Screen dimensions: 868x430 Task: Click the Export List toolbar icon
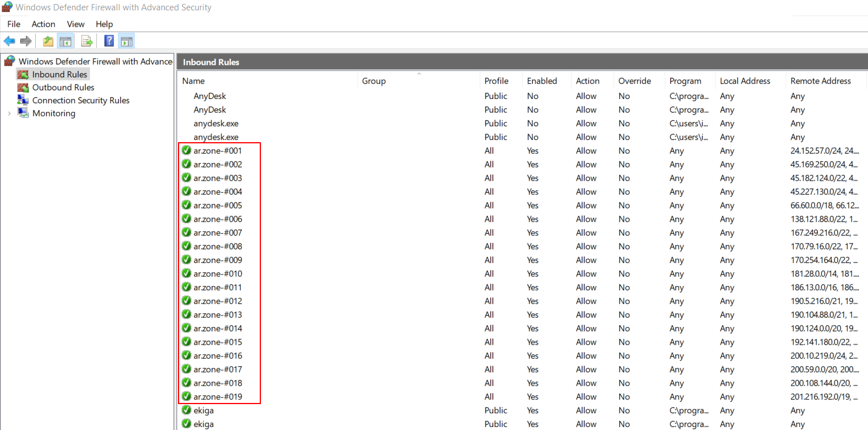point(87,41)
